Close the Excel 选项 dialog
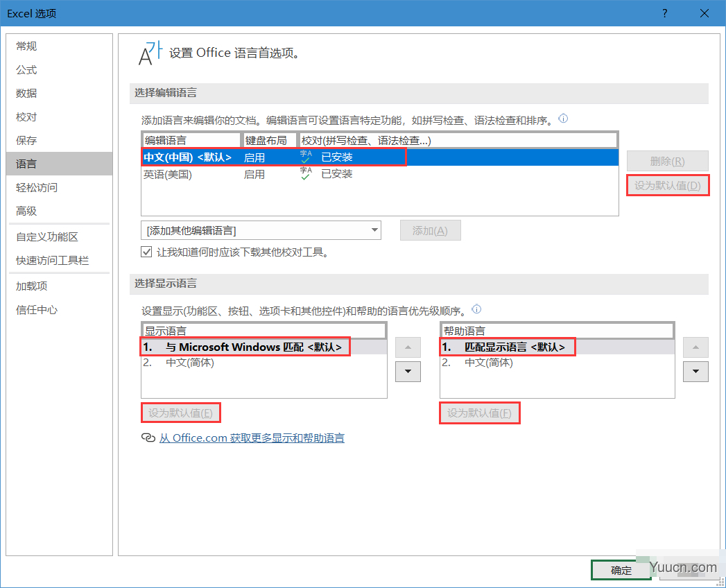The height and width of the screenshot is (588, 726). point(705,13)
